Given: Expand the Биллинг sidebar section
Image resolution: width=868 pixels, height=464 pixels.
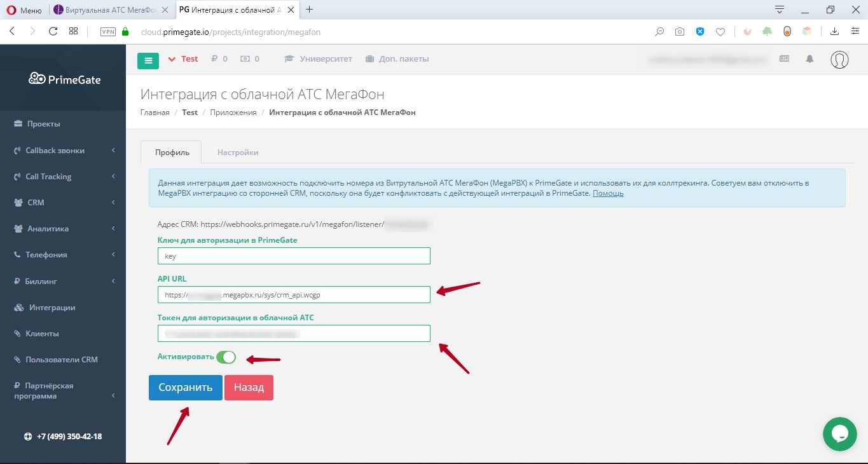Looking at the screenshot, I should (63, 281).
